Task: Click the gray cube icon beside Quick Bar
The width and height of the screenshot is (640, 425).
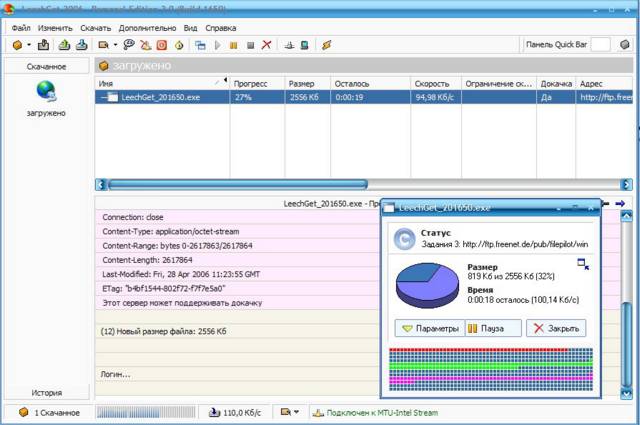Action: (624, 45)
